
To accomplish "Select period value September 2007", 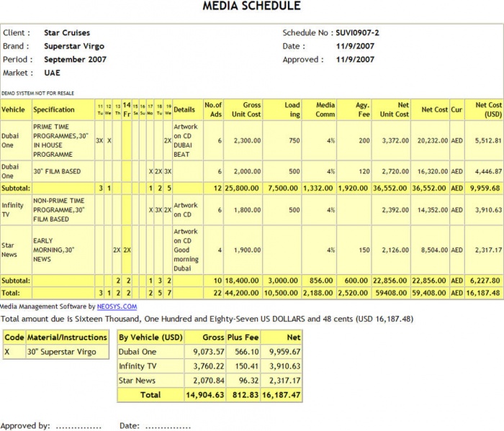I will click(x=75, y=60).
